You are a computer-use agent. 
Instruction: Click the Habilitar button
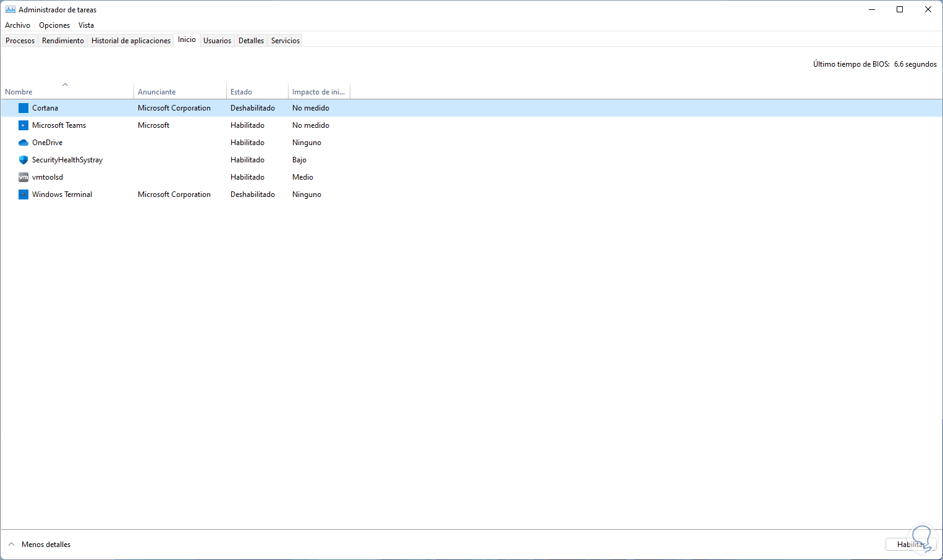coord(911,545)
